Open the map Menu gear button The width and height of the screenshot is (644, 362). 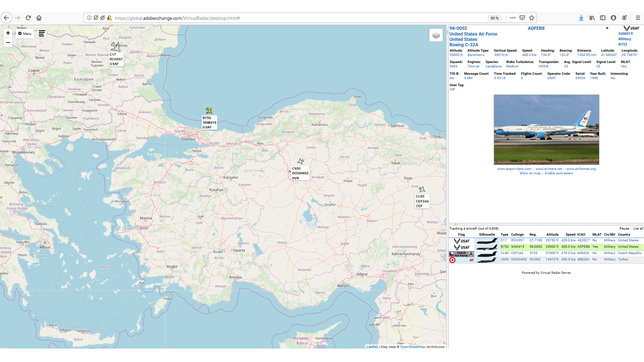25,34
